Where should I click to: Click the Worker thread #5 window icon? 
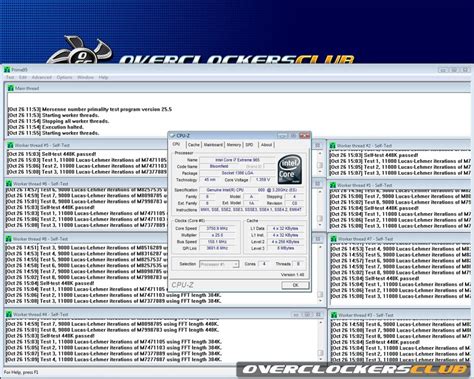[x=10, y=145]
